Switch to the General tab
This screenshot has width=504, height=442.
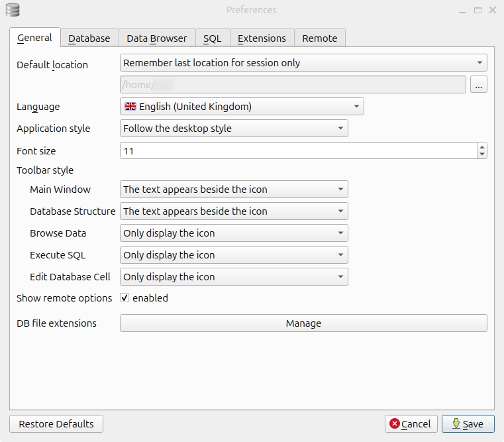(35, 38)
